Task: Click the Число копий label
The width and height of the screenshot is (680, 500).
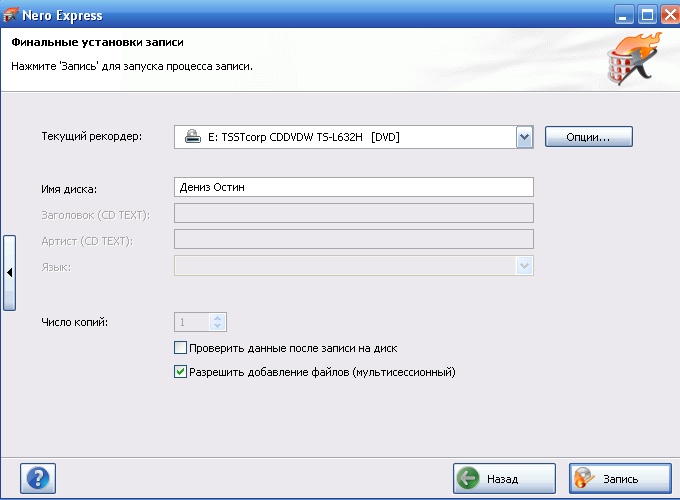Action: pos(75,322)
